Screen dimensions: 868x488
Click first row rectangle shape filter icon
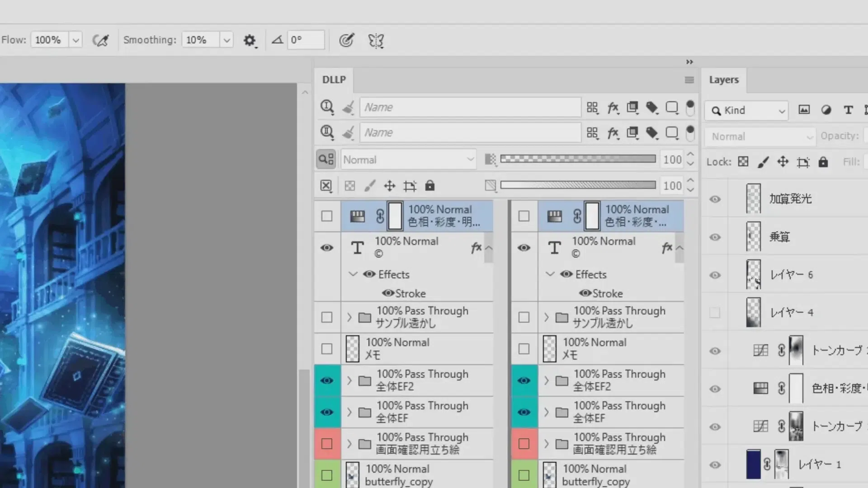(x=672, y=108)
